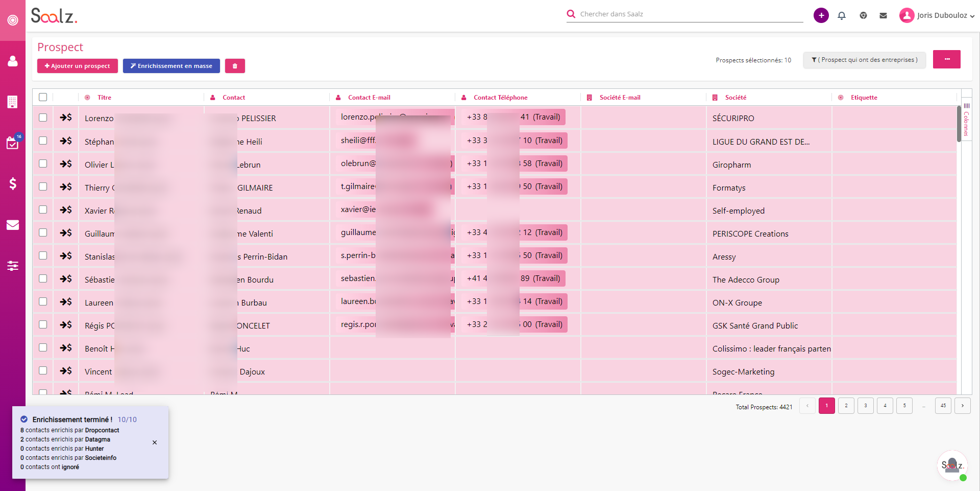Click Ajouter un prospect button

point(78,66)
